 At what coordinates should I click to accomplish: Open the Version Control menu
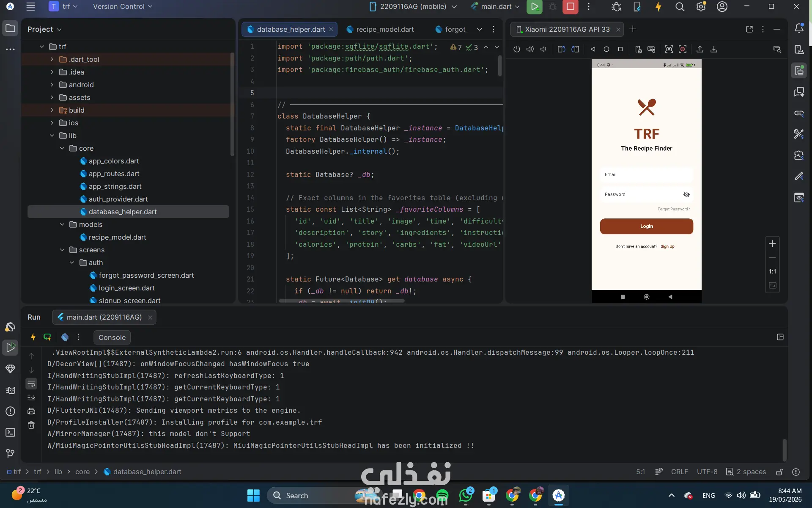pos(123,6)
